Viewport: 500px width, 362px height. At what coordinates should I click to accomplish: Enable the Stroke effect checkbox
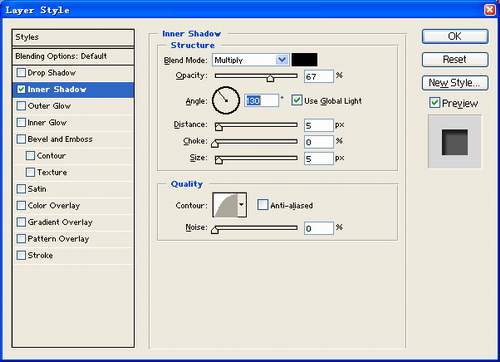21,255
